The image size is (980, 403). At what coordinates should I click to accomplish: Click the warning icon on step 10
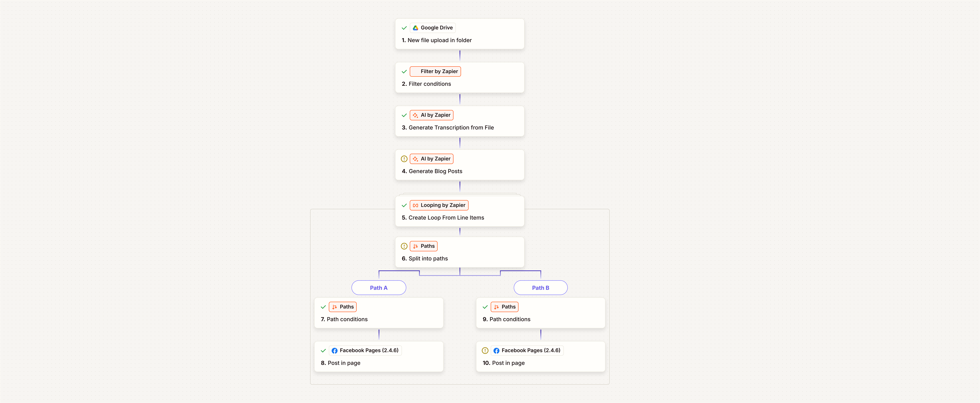(x=485, y=351)
